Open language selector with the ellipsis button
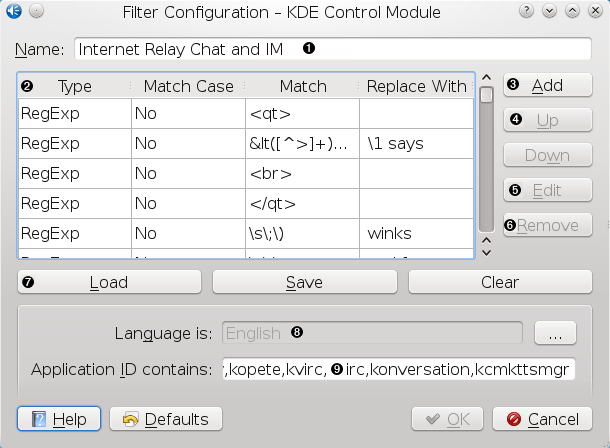 coord(556,331)
